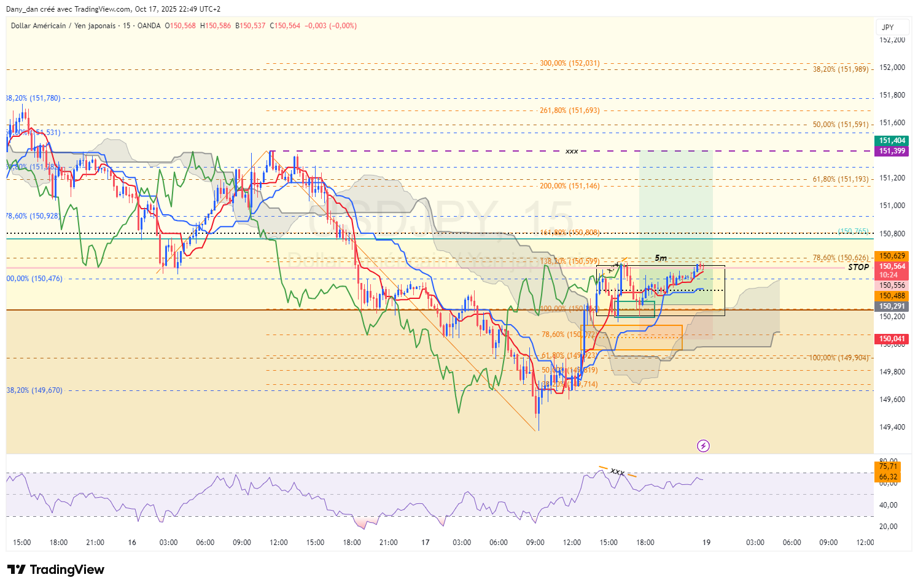The height and width of the screenshot is (588, 918).
Task: Click the change value −0,003 (−0,00%)
Action: [x=331, y=26]
